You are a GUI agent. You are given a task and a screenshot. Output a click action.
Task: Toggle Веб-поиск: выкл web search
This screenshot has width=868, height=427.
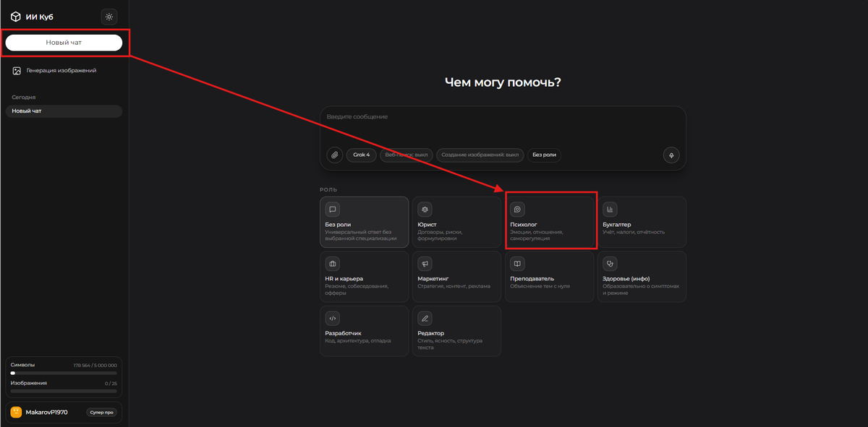(407, 155)
